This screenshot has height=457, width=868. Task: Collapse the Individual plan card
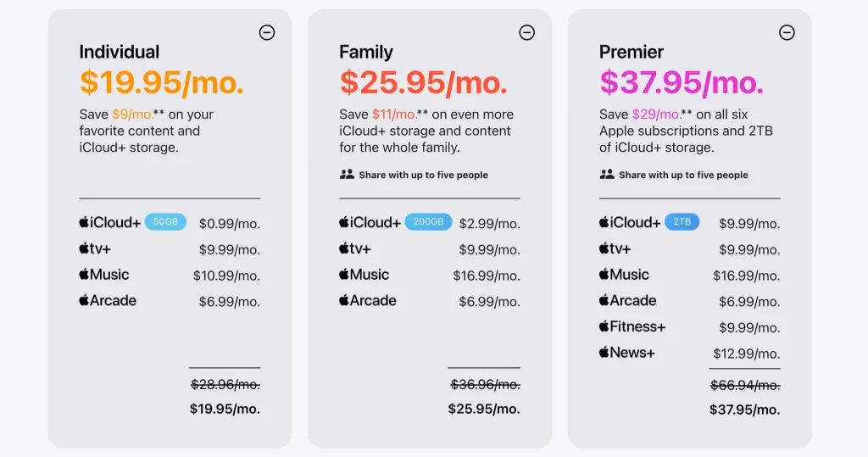pos(267,33)
